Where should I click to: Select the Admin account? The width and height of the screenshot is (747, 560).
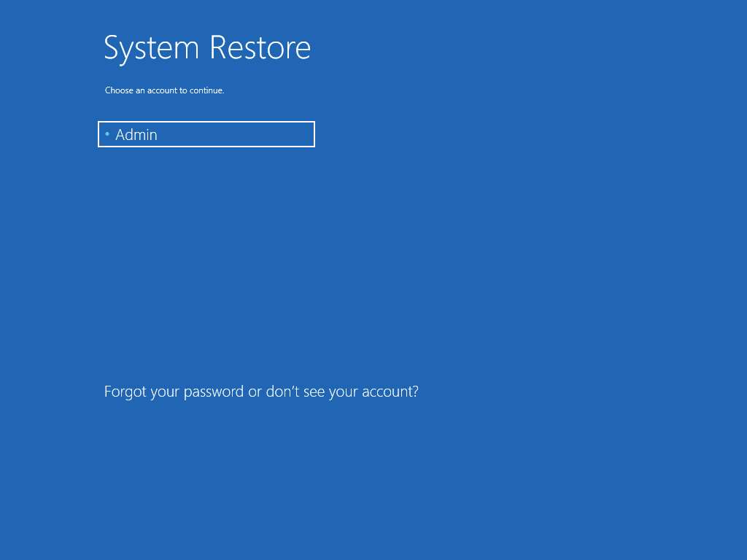tap(206, 134)
